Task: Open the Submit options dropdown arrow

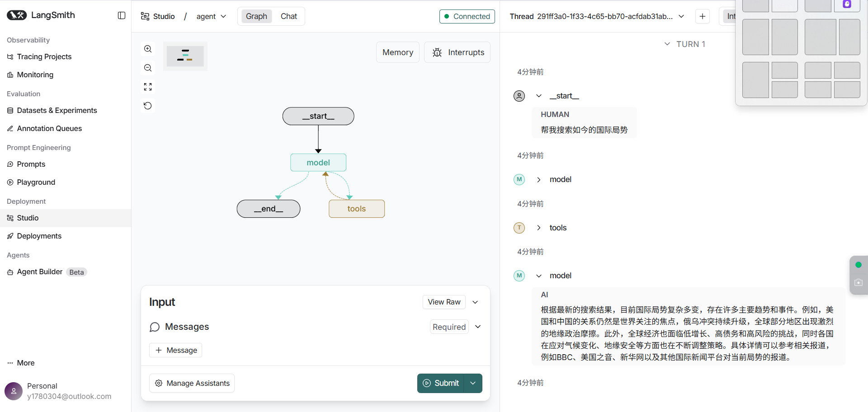Action: (473, 383)
